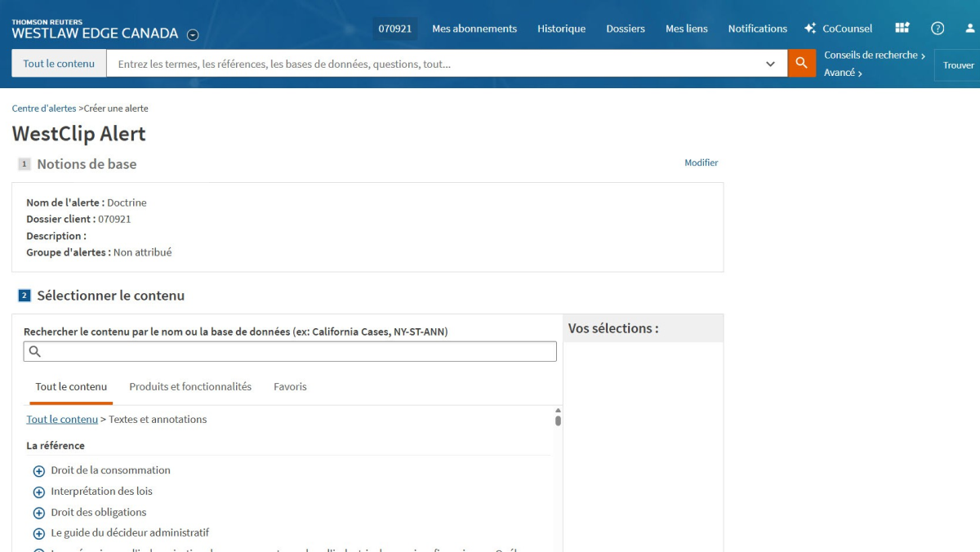Expand Westlaw Edge Canada product switcher
This screenshot has height=552, width=980.
(193, 34)
